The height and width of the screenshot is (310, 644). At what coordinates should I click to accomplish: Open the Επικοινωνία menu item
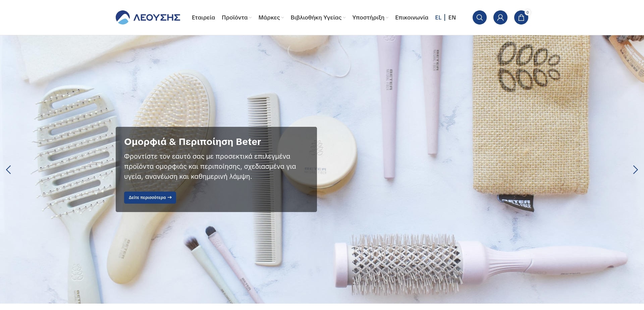412,17
